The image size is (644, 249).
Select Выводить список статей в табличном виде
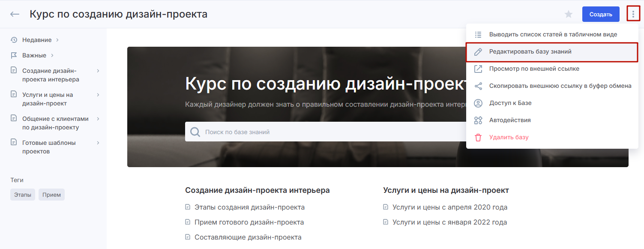(x=553, y=34)
